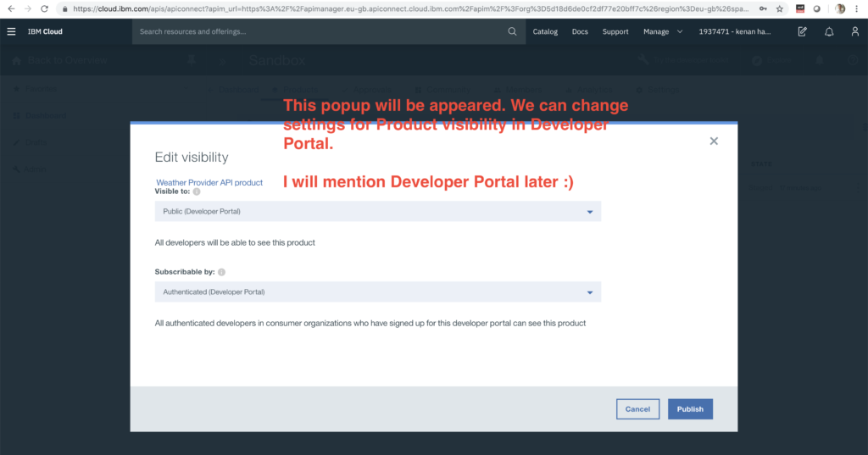Click text 'All developers will be able to see this product'

(x=235, y=242)
